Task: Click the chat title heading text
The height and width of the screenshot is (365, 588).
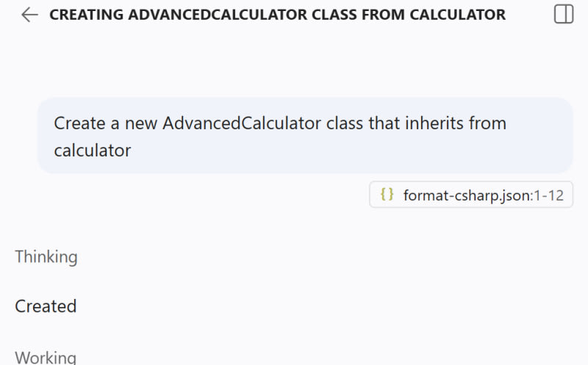Action: 277,15
